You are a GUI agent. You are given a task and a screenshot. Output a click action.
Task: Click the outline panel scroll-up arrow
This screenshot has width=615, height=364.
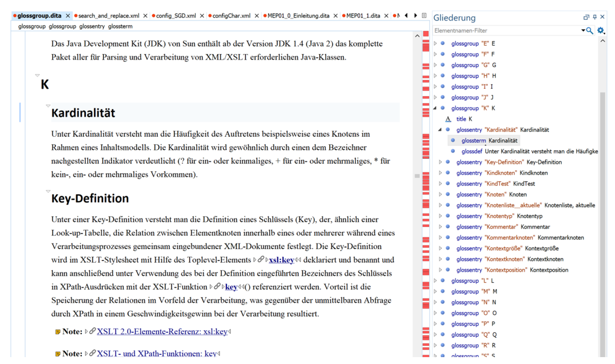(603, 41)
